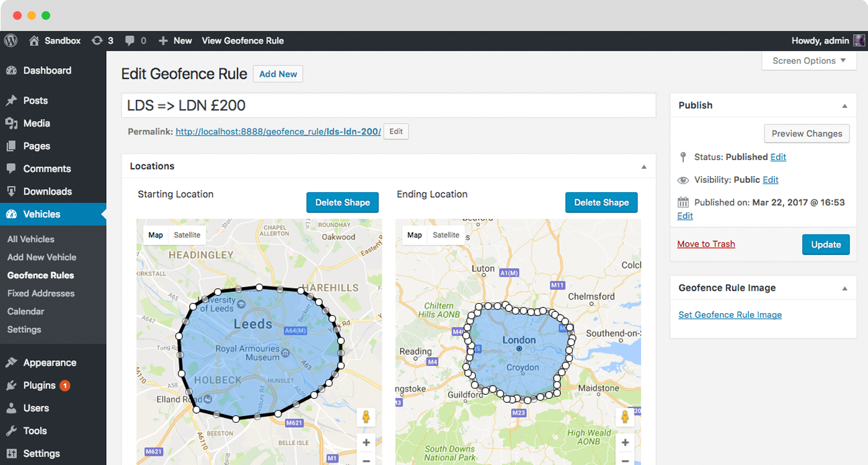
Task: Collapse the Locations panel arrow
Action: point(644,167)
